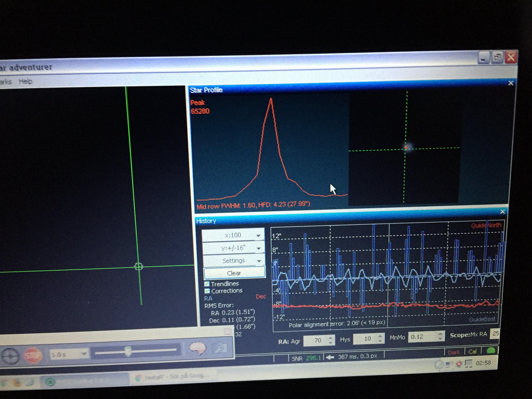
Task: Uncheck the Trendlines checkbox
Action: click(207, 284)
